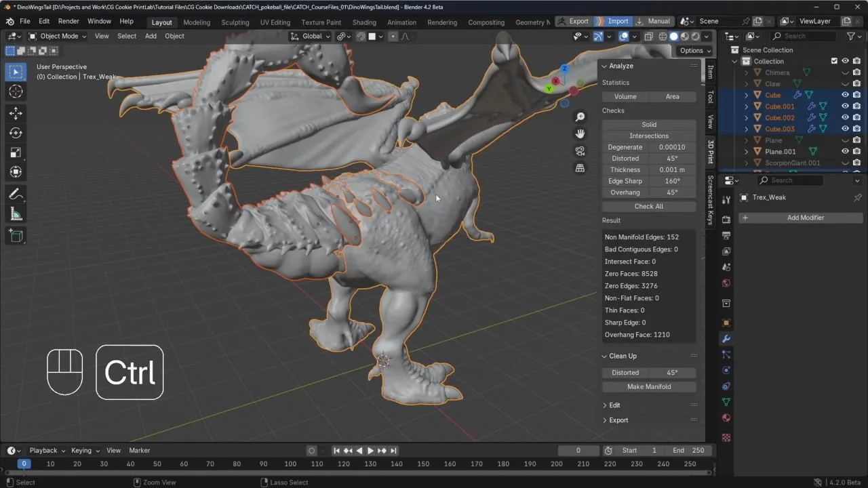Viewport: 868px width, 488px height.
Task: Toggle viewport overlays button
Action: 624,36
